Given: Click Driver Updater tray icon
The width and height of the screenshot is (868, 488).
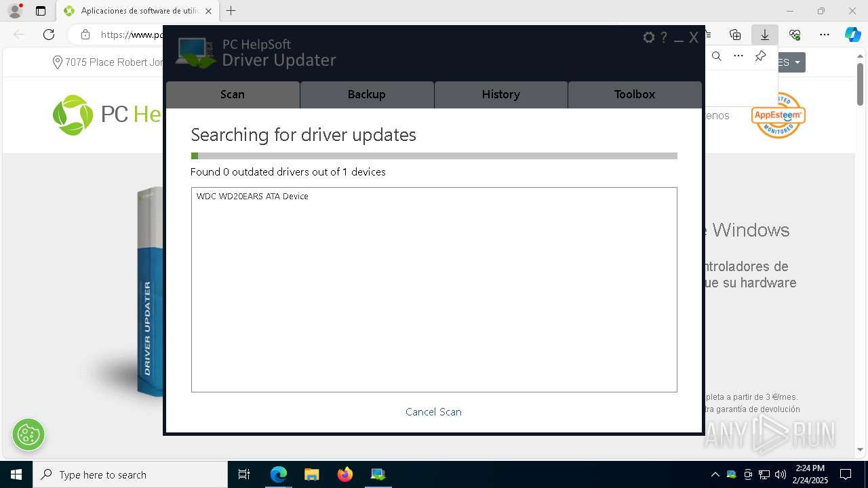Looking at the screenshot, I should (732, 474).
